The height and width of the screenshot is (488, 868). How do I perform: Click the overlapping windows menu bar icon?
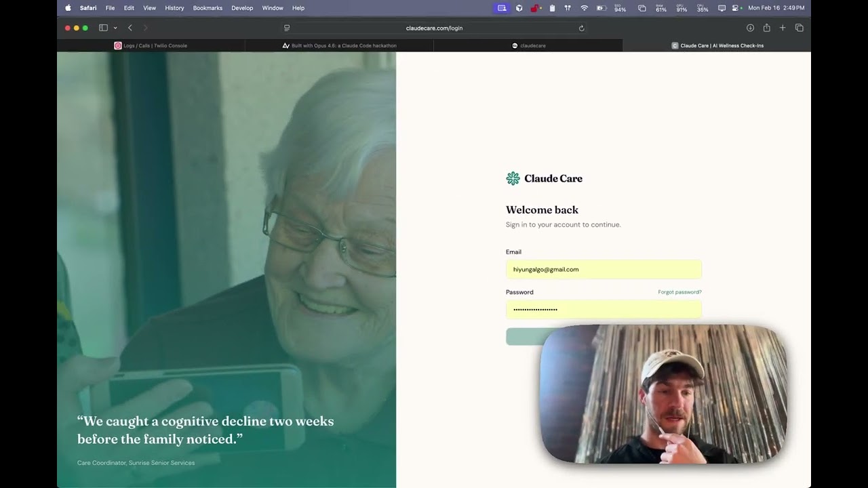[642, 8]
